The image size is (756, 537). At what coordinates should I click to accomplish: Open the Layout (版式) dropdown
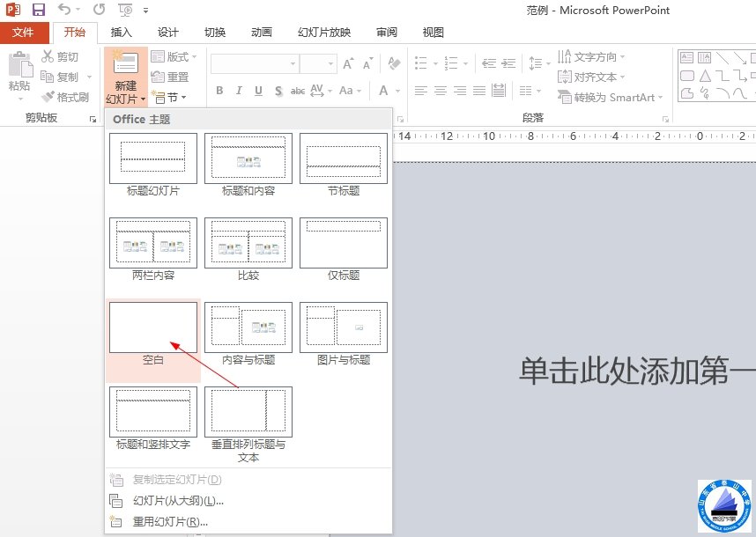point(174,56)
